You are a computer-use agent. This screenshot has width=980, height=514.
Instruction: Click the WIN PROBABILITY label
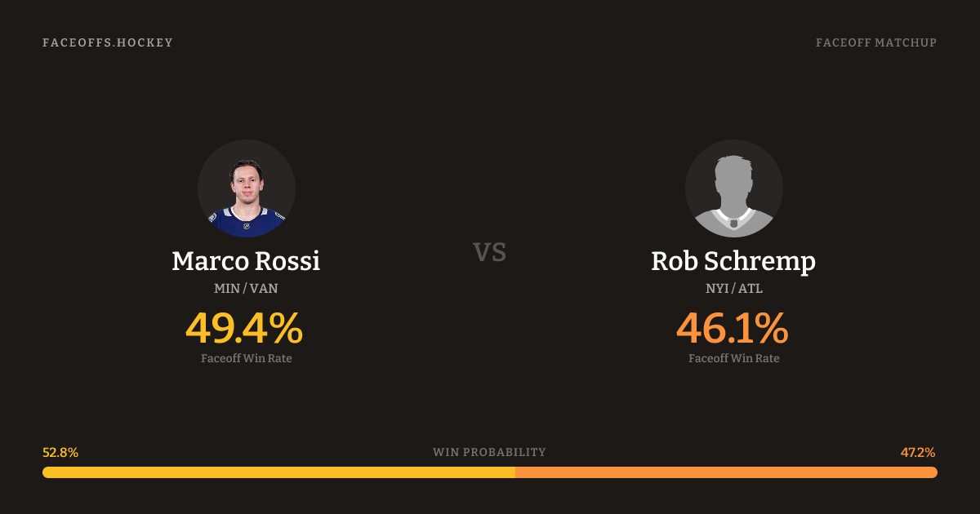pos(489,452)
